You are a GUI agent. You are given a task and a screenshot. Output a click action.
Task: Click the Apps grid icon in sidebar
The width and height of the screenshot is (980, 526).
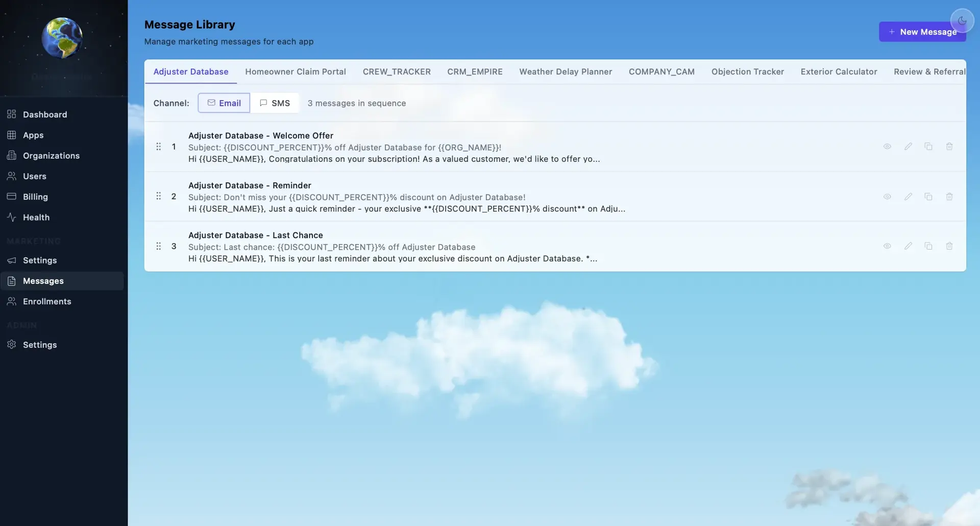pos(11,135)
